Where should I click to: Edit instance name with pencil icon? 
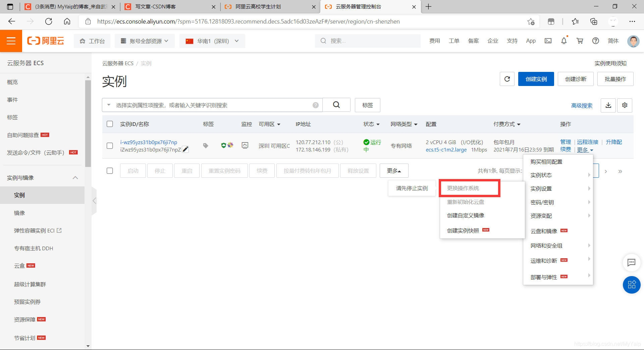tap(185, 149)
